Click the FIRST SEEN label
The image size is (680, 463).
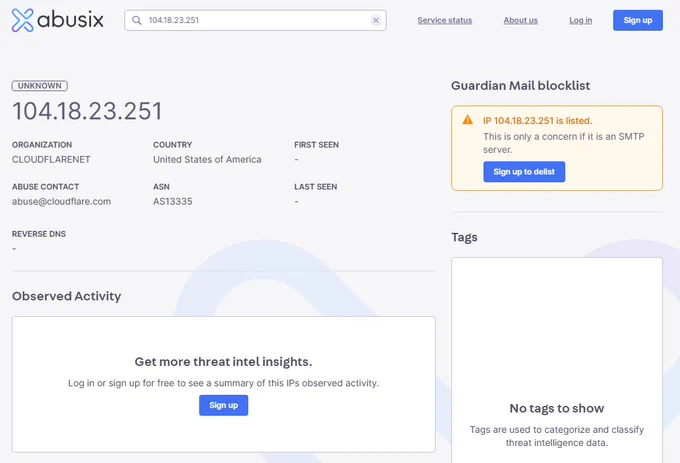click(x=316, y=145)
